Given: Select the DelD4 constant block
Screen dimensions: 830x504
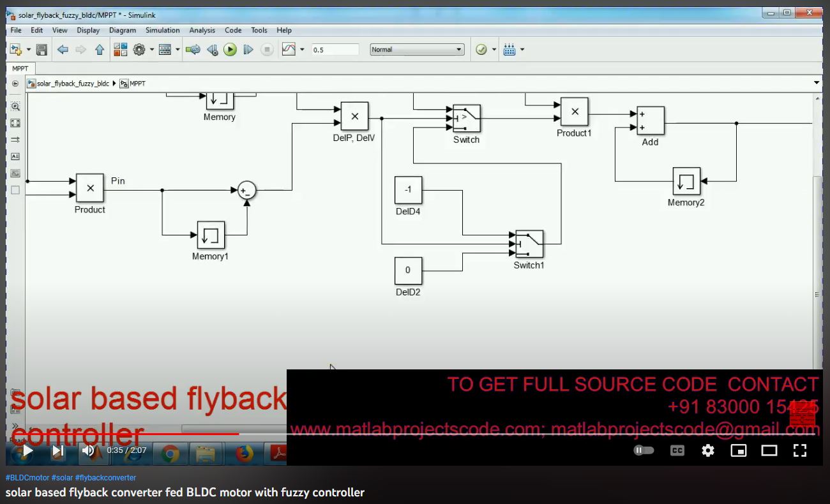Looking at the screenshot, I should pyautogui.click(x=408, y=190).
